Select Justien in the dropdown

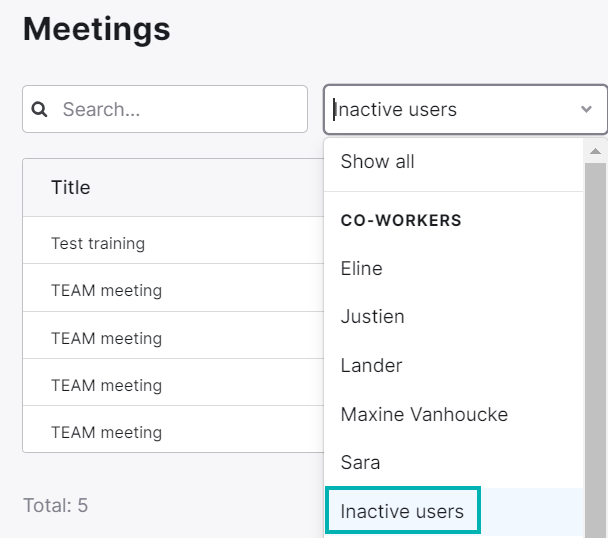coord(453,317)
